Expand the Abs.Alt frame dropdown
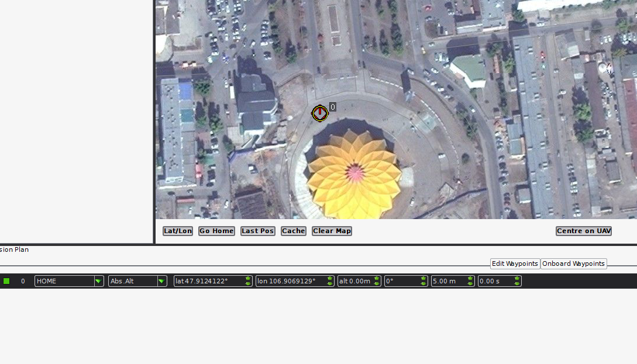This screenshot has width=637, height=364. [x=137, y=281]
